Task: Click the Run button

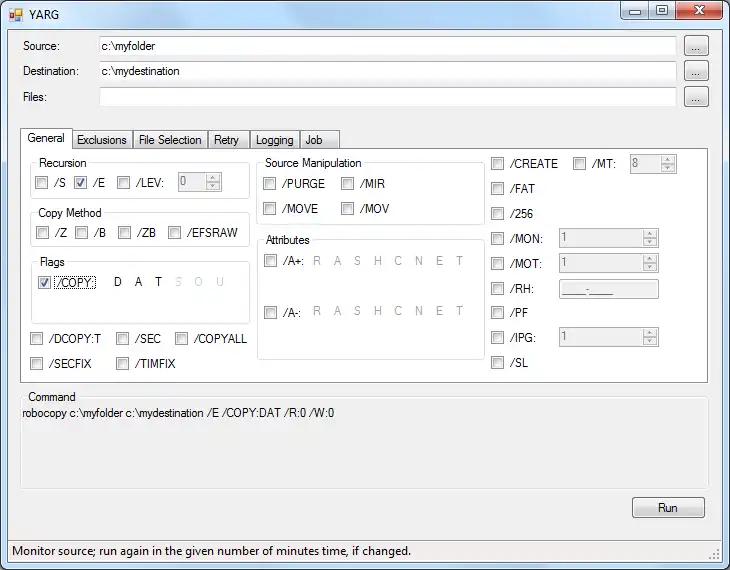Action: [668, 508]
